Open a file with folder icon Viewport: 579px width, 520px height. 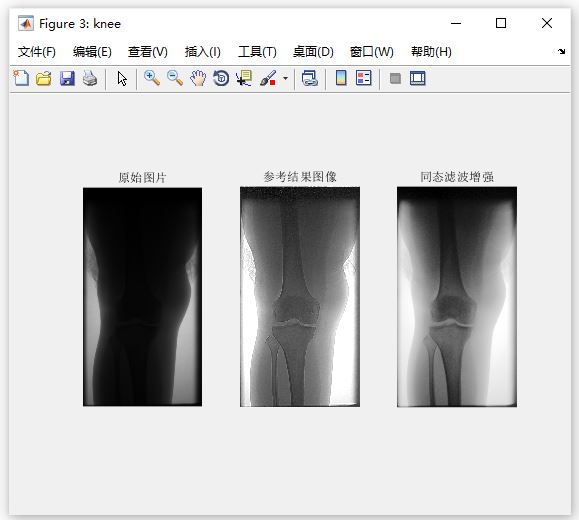click(x=44, y=78)
